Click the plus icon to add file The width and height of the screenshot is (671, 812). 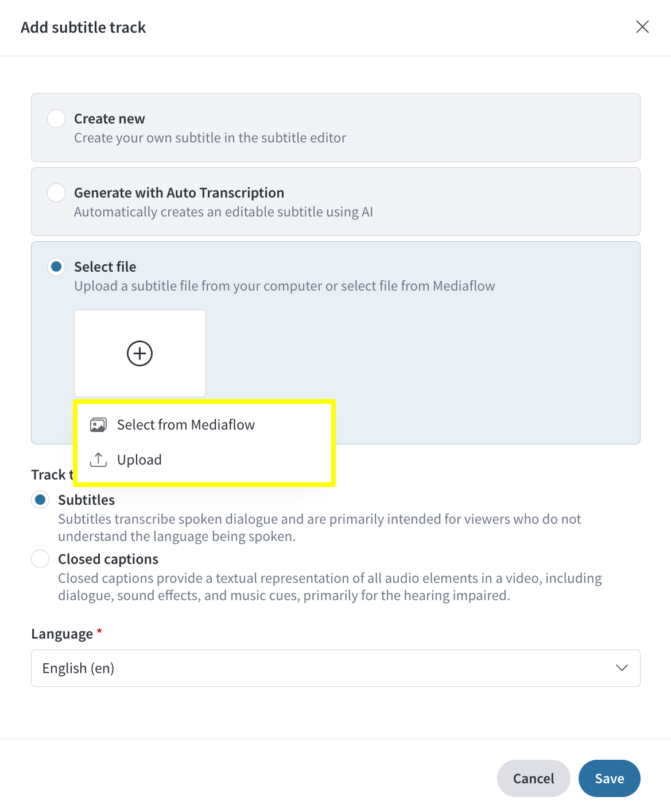point(139,353)
